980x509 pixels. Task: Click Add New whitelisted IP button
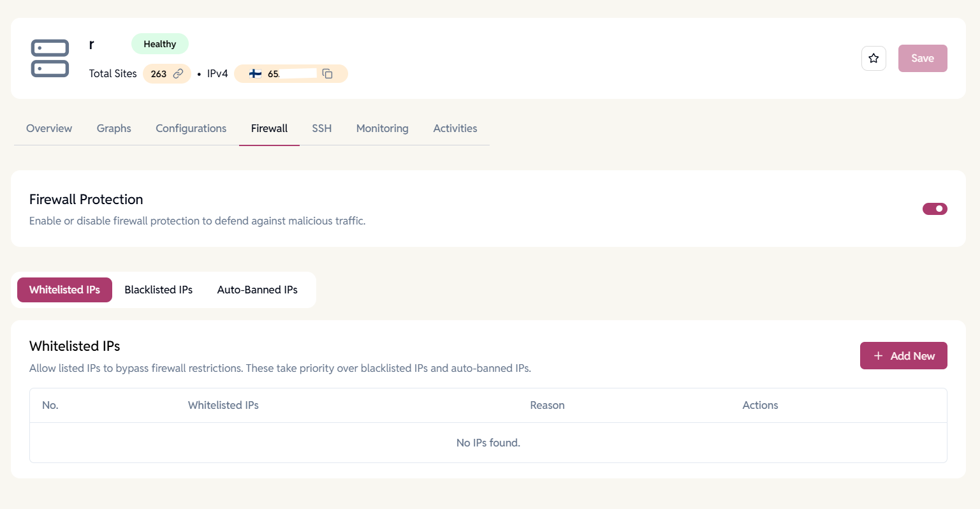(x=903, y=356)
